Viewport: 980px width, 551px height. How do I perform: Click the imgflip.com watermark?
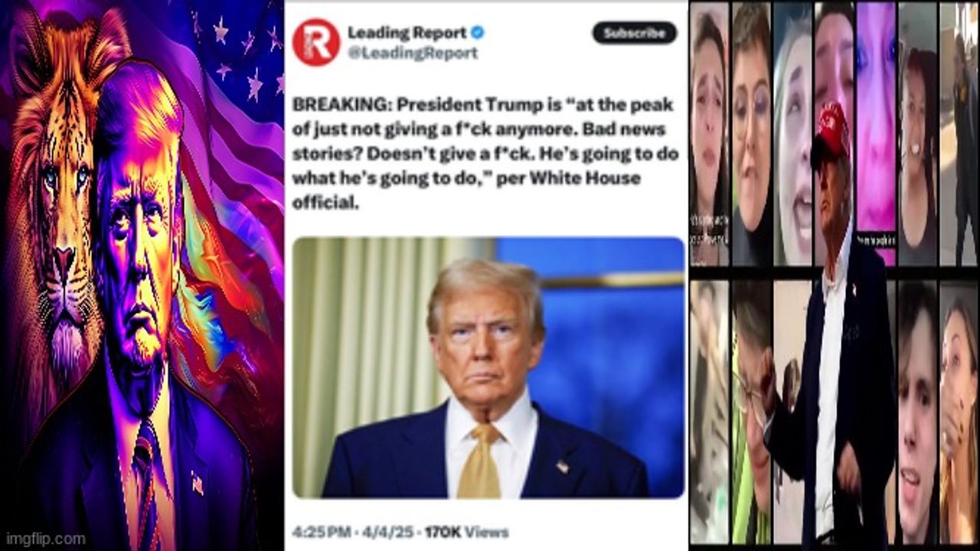click(x=44, y=539)
